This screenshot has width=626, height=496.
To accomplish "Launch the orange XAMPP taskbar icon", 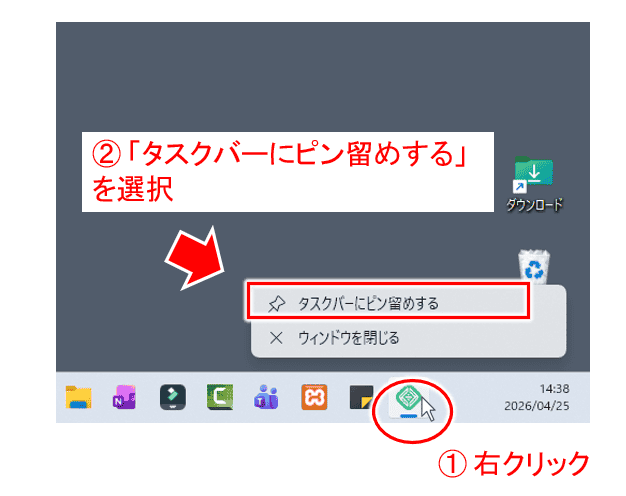I will (x=314, y=397).
